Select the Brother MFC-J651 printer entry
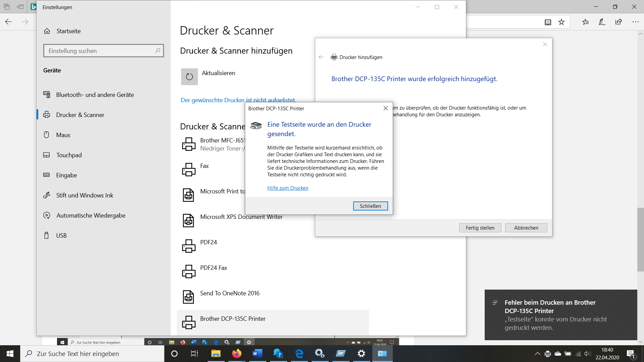 click(213, 144)
